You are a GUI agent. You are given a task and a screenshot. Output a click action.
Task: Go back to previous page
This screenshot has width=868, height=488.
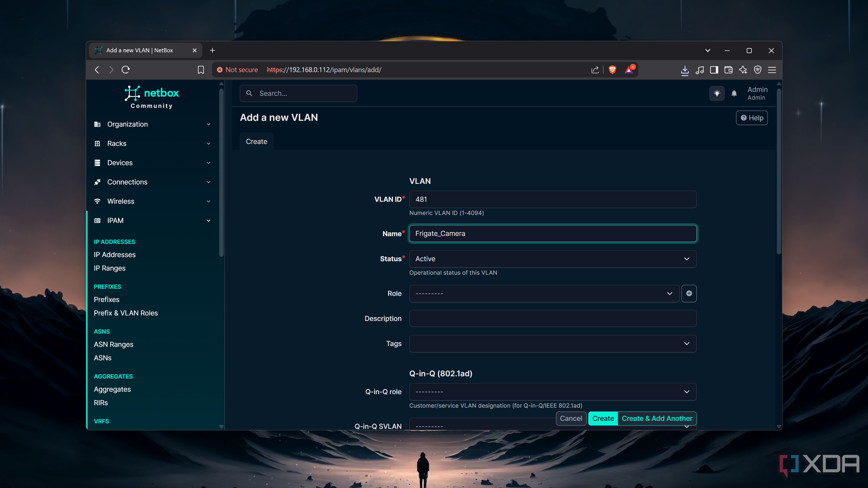97,70
